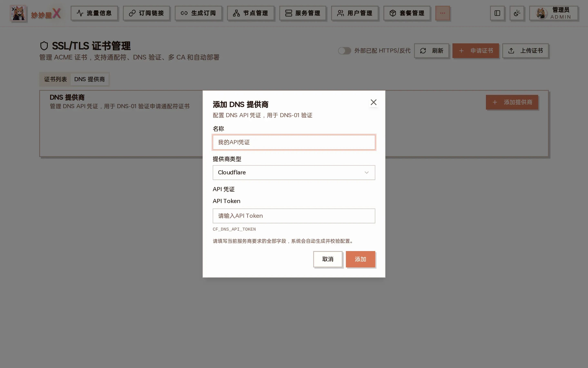
Task: Click the fox avatar site icon
Action: (18, 13)
